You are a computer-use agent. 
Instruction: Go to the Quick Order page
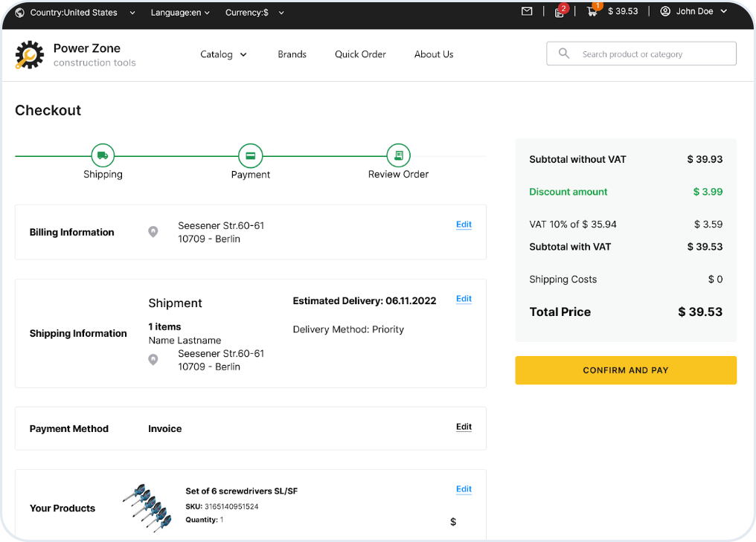tap(360, 54)
